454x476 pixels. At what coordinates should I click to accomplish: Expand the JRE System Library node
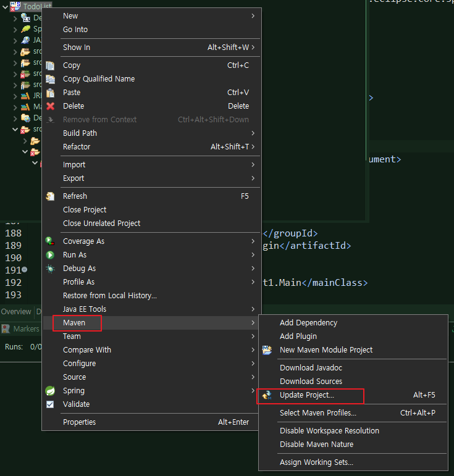pyautogui.click(x=15, y=96)
